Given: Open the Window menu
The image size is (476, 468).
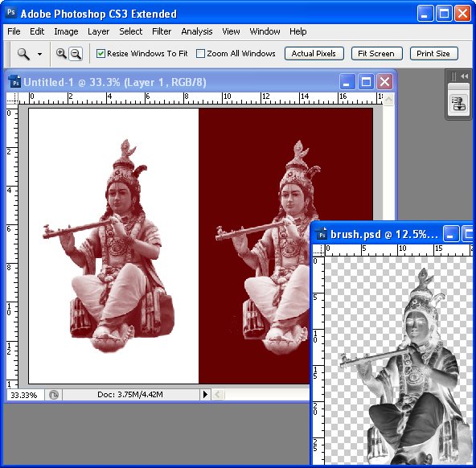Looking at the screenshot, I should pyautogui.click(x=265, y=31).
